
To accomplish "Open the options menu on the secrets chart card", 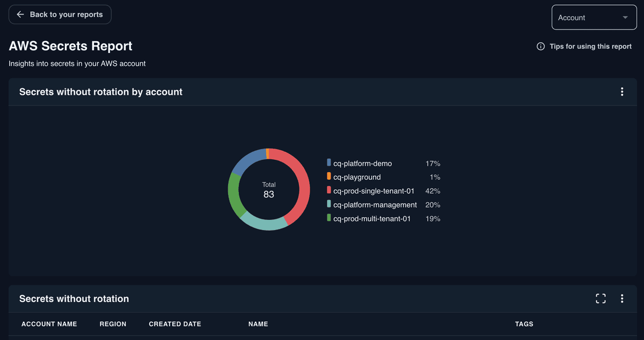I will pyautogui.click(x=621, y=91).
